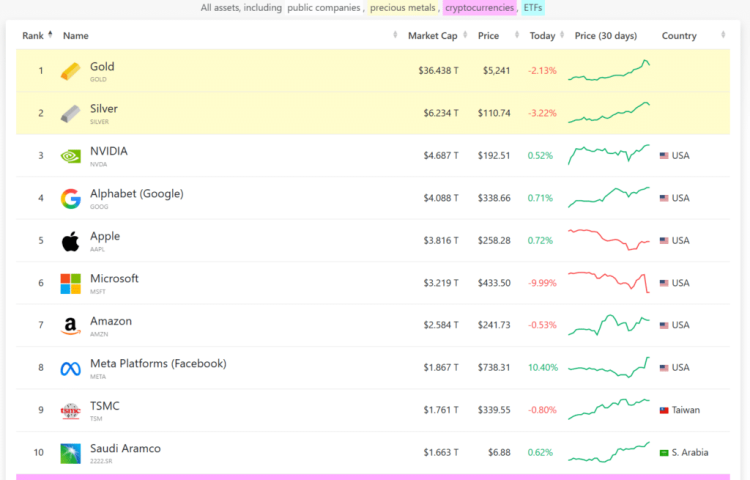Toggle the cryptocurrencies filter
This screenshot has width=750, height=480.
coord(479,8)
